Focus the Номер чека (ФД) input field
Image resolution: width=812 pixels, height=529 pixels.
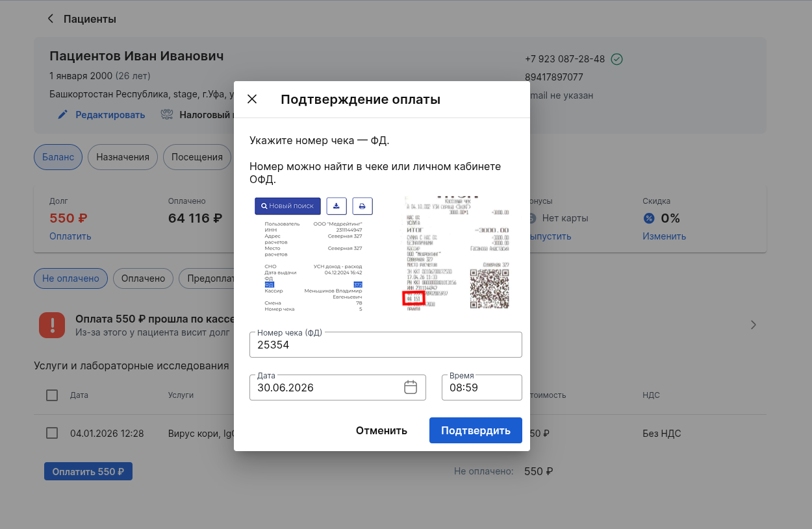coord(386,345)
